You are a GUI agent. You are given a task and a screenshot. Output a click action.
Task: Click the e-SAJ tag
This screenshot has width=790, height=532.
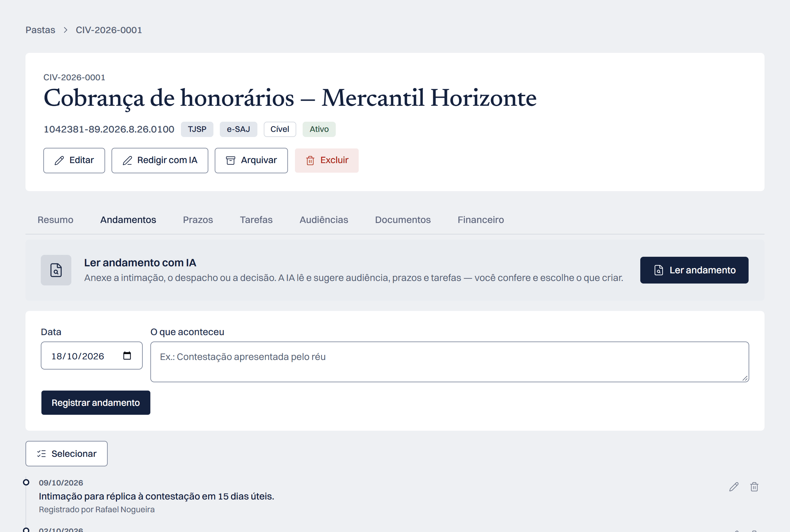click(x=239, y=129)
